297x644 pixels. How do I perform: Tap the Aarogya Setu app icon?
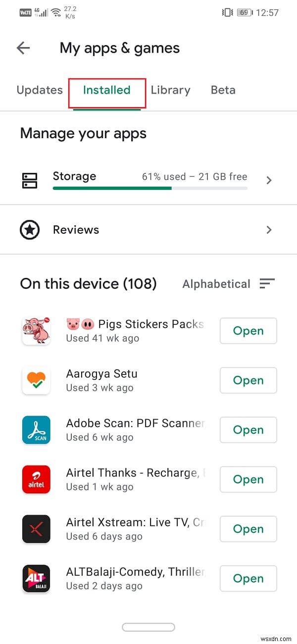(36, 380)
